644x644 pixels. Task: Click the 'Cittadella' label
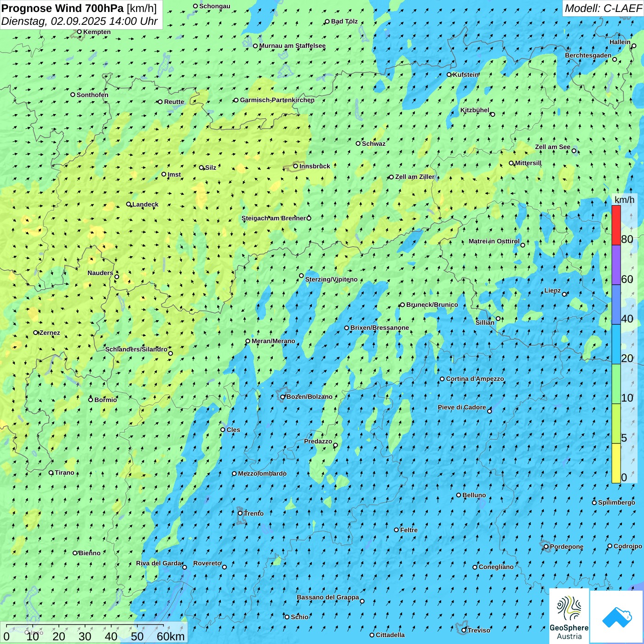[x=390, y=635]
